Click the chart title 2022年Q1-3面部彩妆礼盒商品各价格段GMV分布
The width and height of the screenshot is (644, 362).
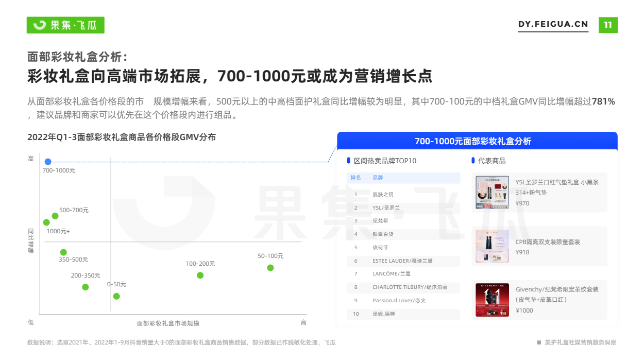tap(122, 137)
